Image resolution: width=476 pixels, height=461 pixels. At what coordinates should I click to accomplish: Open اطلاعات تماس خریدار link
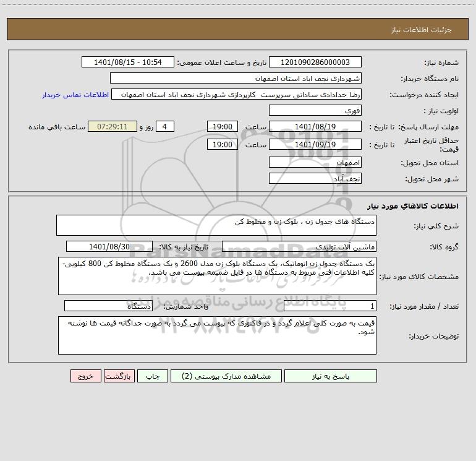pyautogui.click(x=75, y=95)
